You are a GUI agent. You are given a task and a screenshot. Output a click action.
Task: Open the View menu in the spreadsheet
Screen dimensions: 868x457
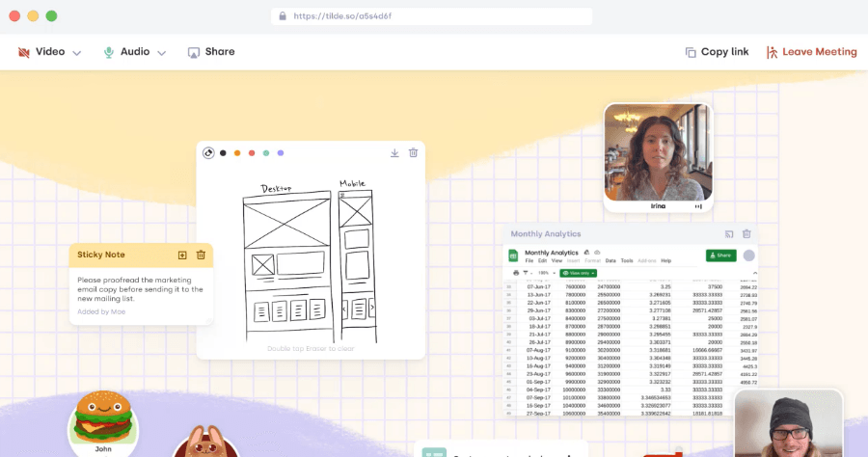click(556, 260)
